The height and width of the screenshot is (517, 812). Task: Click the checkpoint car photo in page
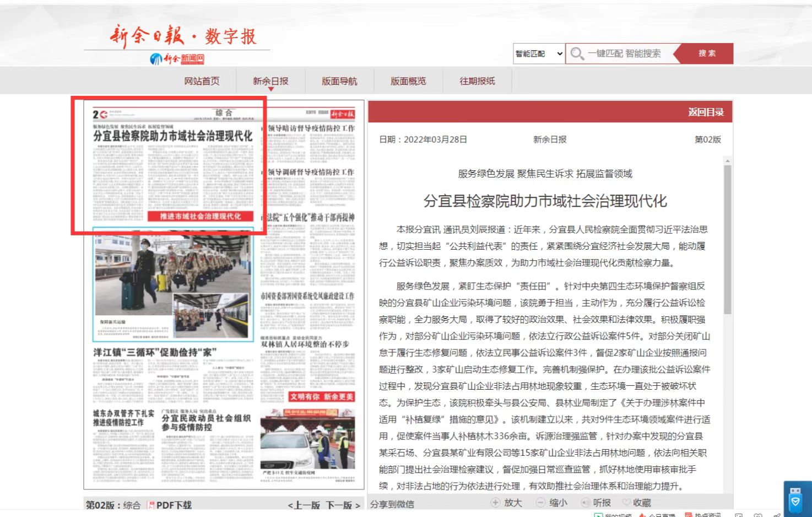tap(307, 439)
